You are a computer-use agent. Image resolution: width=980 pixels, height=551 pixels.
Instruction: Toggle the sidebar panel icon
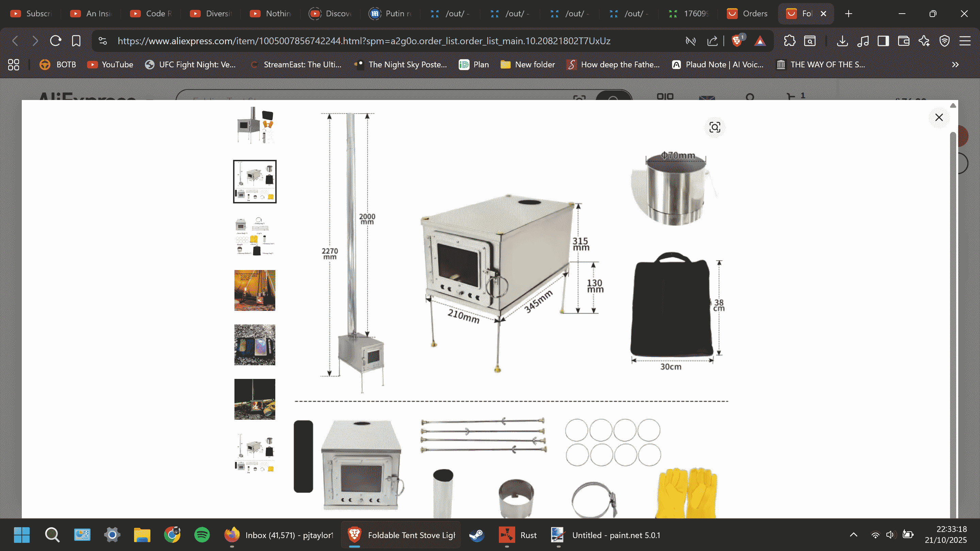[x=883, y=41]
